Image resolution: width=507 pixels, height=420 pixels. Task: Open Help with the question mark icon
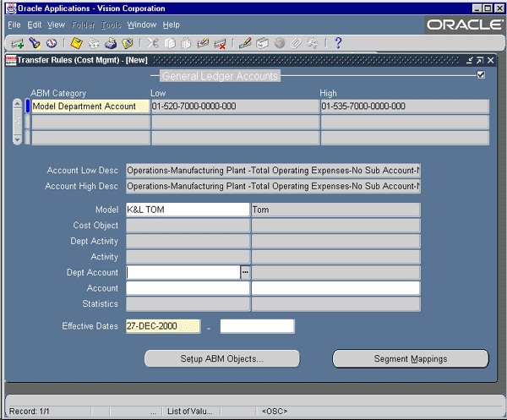pyautogui.click(x=338, y=43)
